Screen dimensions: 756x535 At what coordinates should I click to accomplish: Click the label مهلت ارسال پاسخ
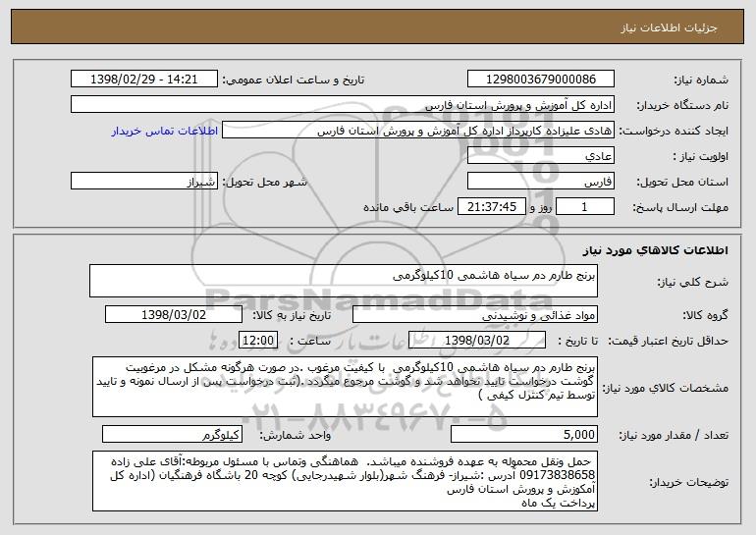point(680,207)
